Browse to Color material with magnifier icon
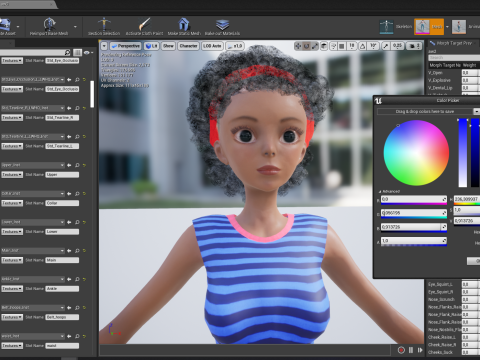This screenshot has height=360, width=480. coord(77,193)
